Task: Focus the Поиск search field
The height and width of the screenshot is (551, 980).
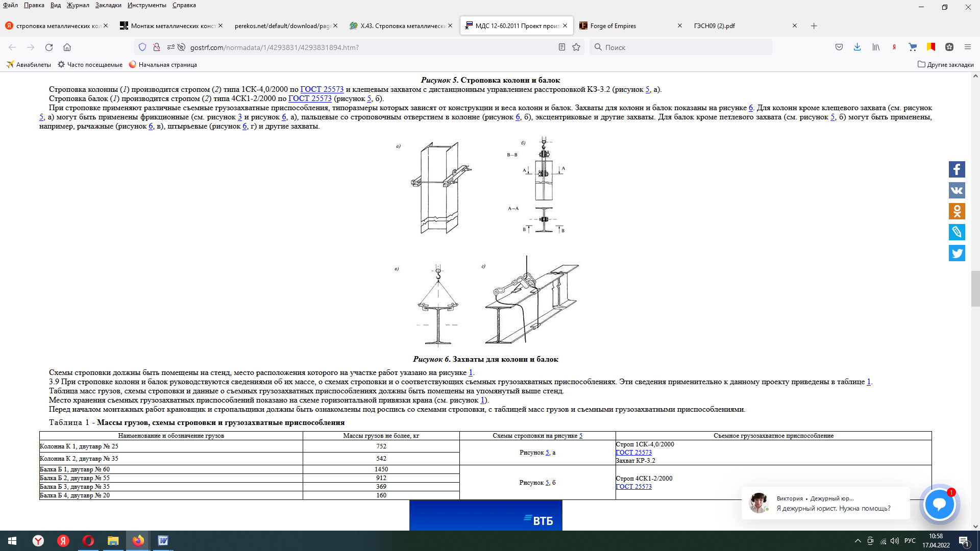Action: tap(681, 47)
